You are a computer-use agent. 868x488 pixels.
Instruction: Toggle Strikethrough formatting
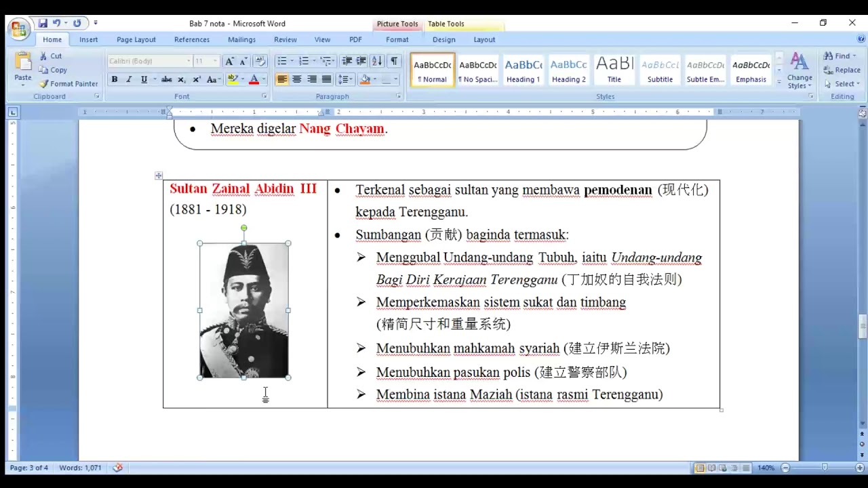click(x=167, y=79)
